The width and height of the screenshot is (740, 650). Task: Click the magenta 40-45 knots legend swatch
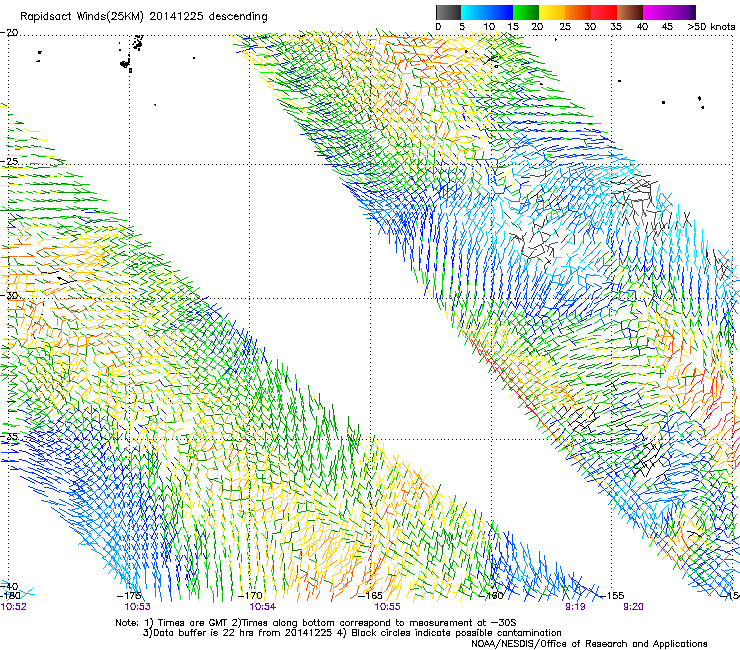tap(656, 12)
